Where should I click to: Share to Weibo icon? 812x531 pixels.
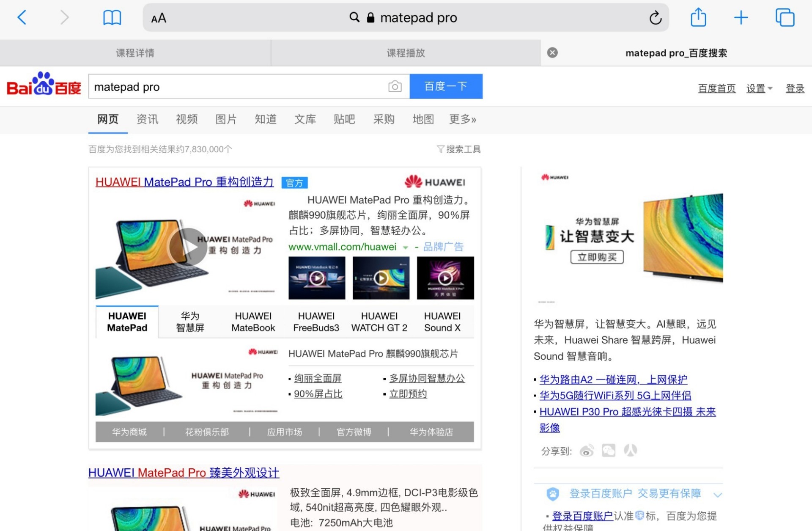pos(587,451)
